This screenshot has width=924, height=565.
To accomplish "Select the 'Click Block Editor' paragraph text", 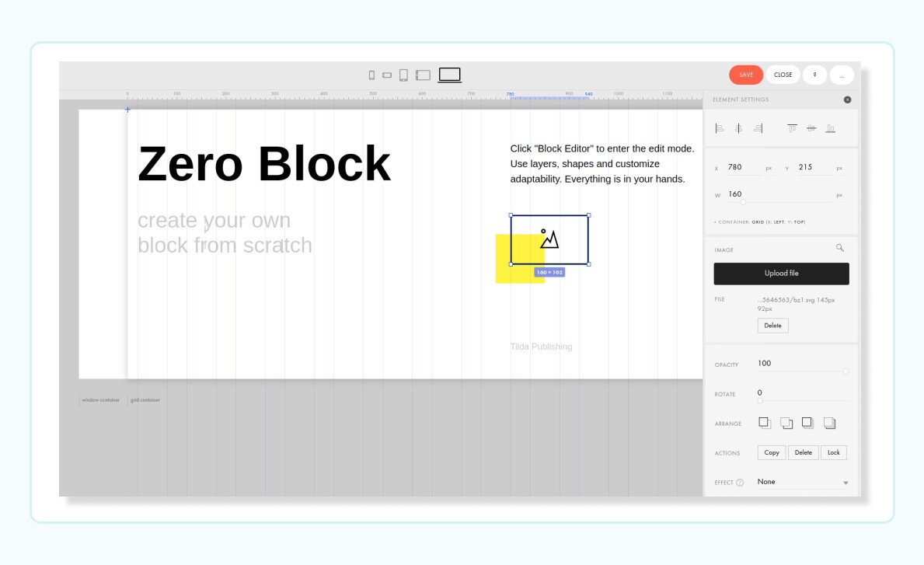I will pyautogui.click(x=602, y=164).
